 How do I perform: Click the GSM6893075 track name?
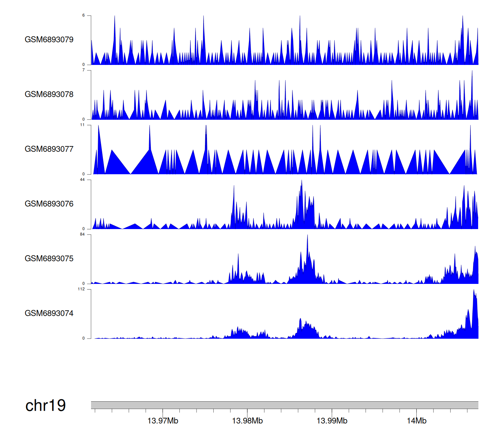(x=49, y=259)
